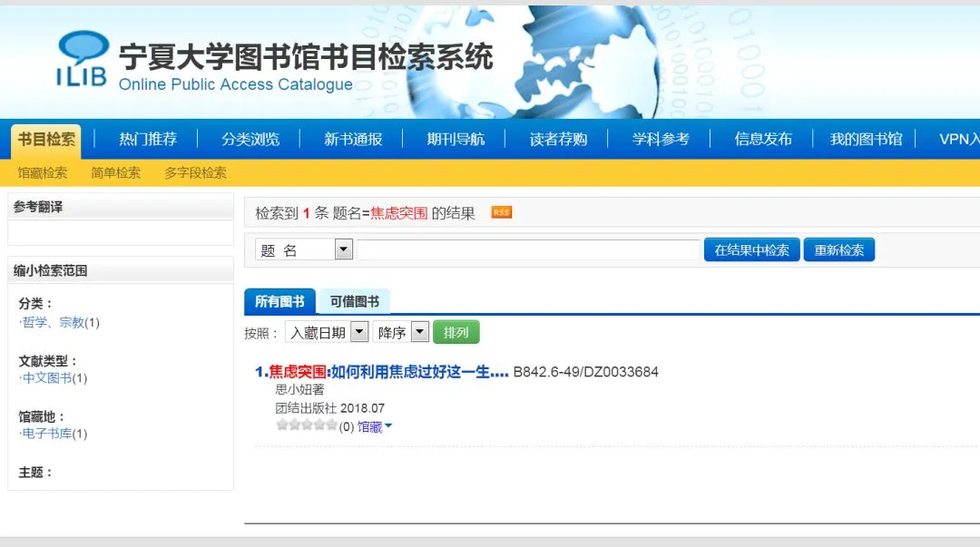Go to 分类浏览 menu
This screenshot has width=980, height=547.
coord(250,139)
